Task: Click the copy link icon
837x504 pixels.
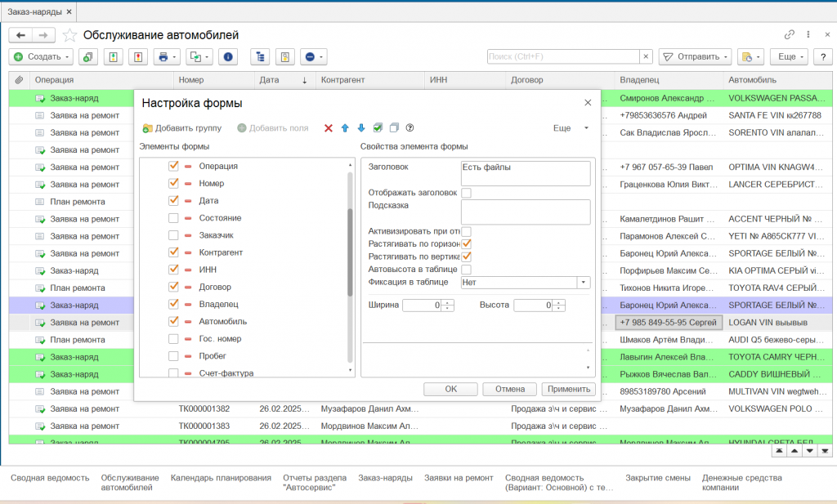Action: click(790, 35)
